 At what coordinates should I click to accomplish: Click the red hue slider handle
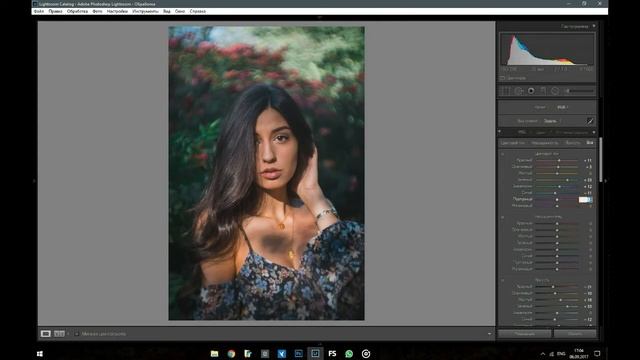559,161
